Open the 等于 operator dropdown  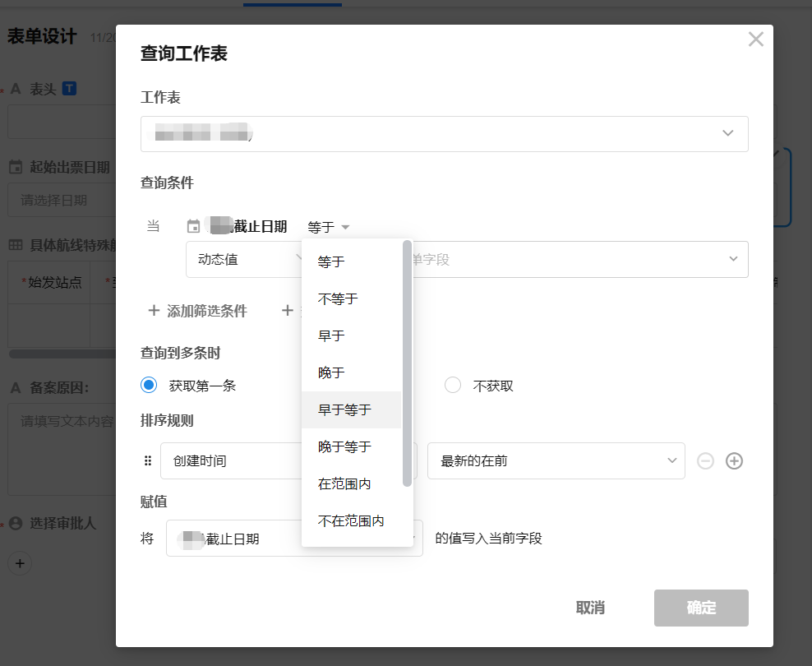point(329,227)
